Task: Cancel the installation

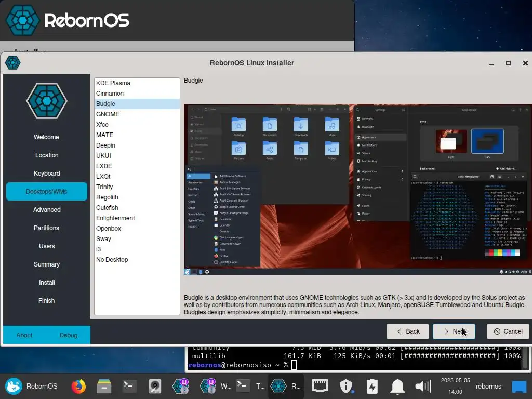Action: (508, 331)
